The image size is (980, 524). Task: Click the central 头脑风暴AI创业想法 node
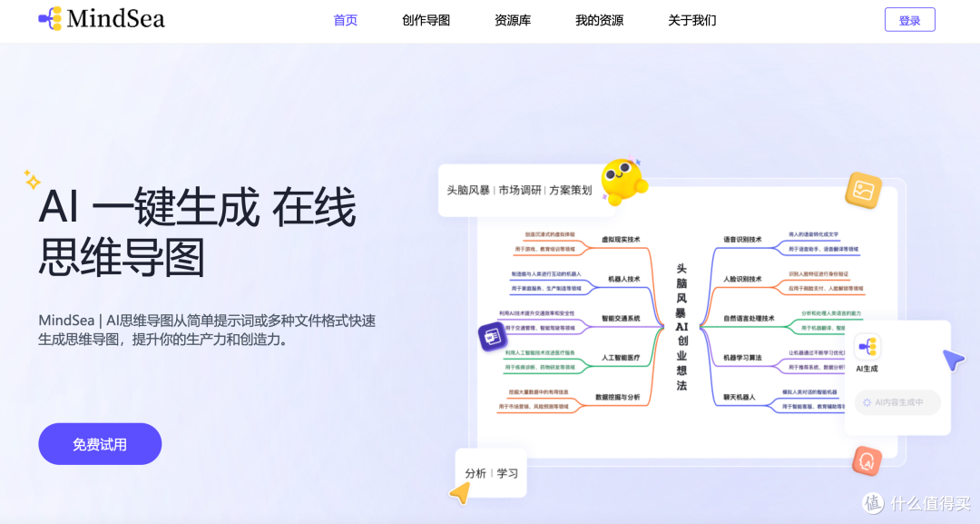pos(681,327)
